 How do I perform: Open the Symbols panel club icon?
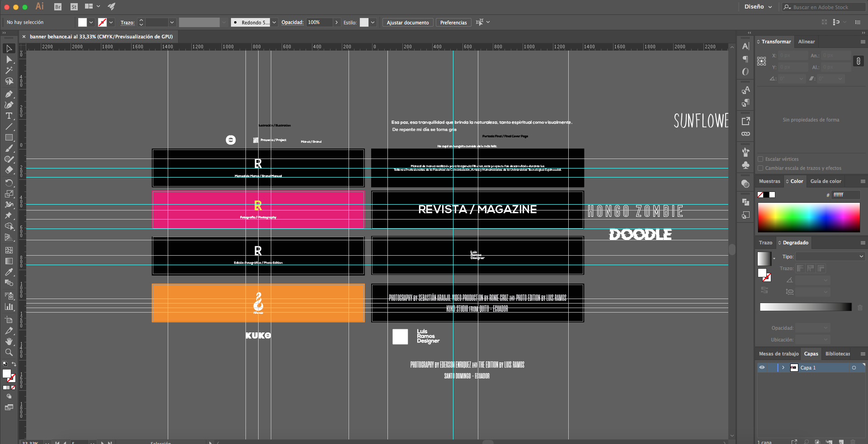745,165
